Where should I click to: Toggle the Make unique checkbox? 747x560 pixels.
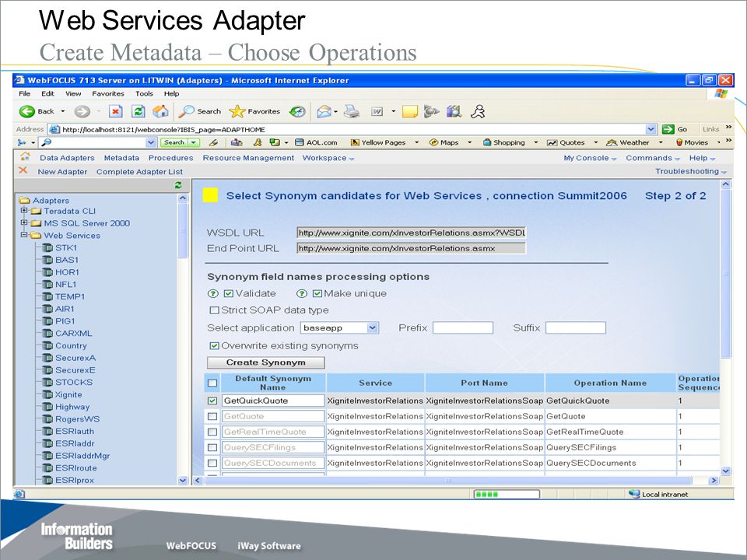317,294
